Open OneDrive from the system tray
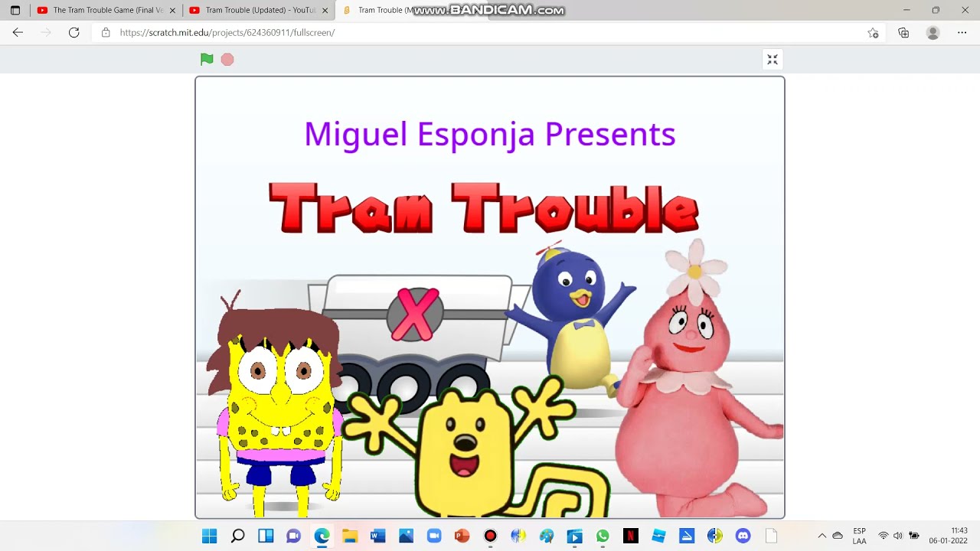Image resolution: width=980 pixels, height=551 pixels. coord(838,536)
